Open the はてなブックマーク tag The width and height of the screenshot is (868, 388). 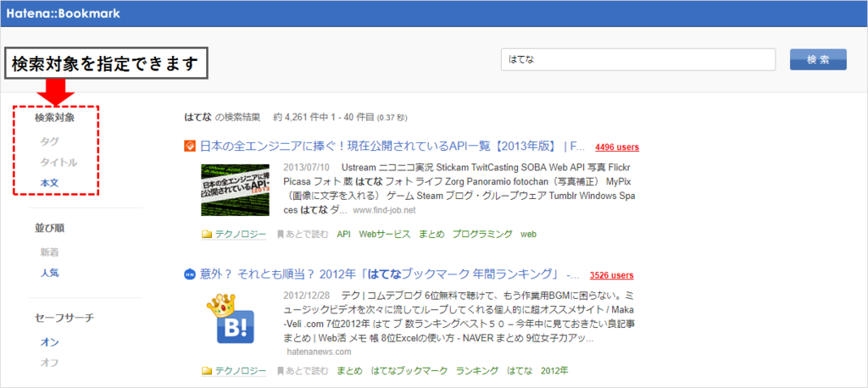(409, 371)
